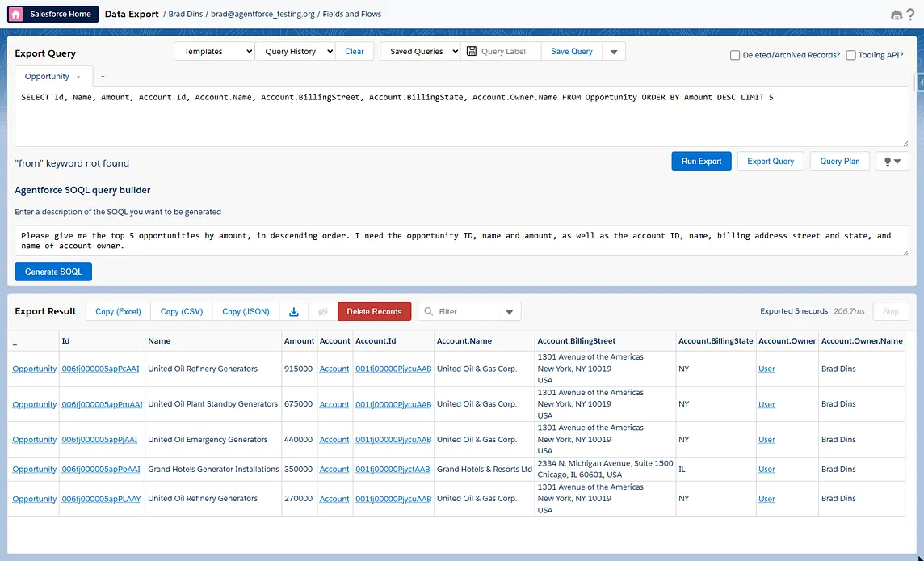Open Id link 006fj000005apPjAAI
The width and height of the screenshot is (924, 561).
(x=99, y=440)
